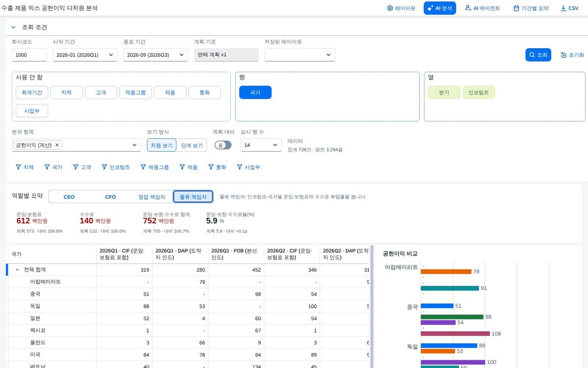This screenshot has height=368, width=588.
Task: Click the 인코텀즈 chip in 열 area
Action: pyautogui.click(x=479, y=92)
